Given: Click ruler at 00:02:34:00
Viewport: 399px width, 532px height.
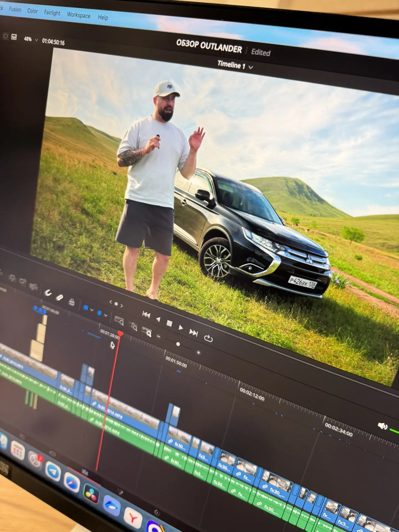Looking at the screenshot, I should pyautogui.click(x=339, y=430).
